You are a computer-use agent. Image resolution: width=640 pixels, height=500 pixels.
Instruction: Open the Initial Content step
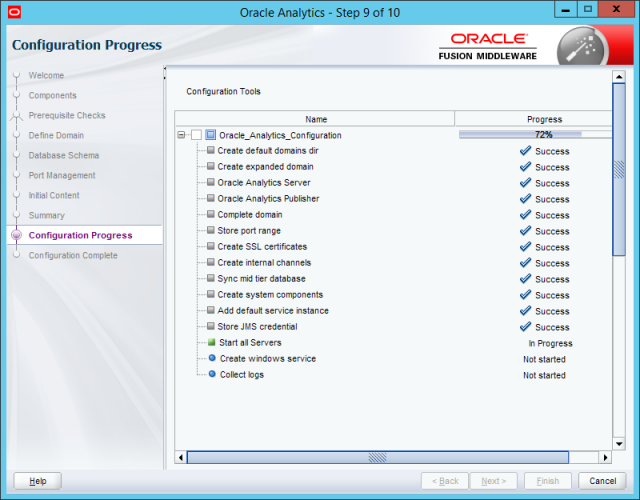[x=54, y=195]
